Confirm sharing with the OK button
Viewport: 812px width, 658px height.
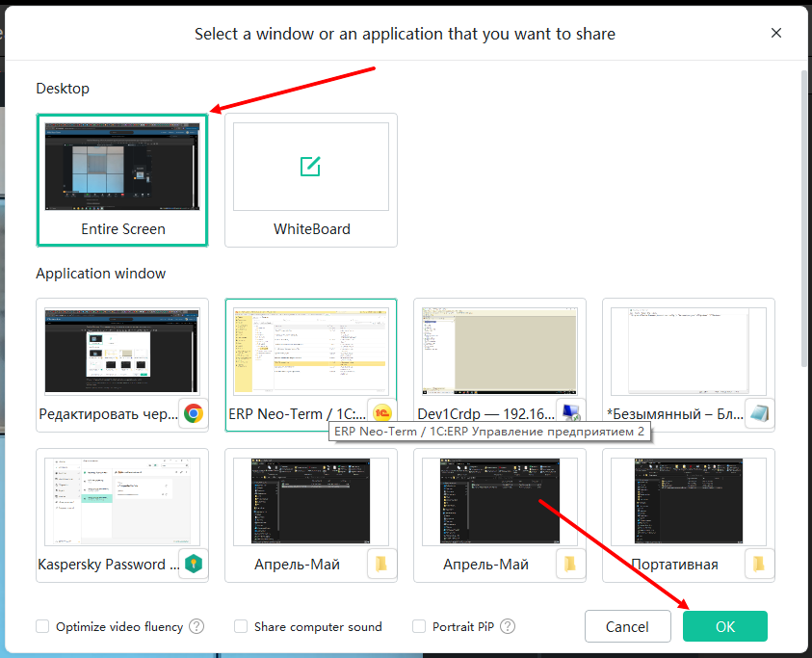coord(725,626)
